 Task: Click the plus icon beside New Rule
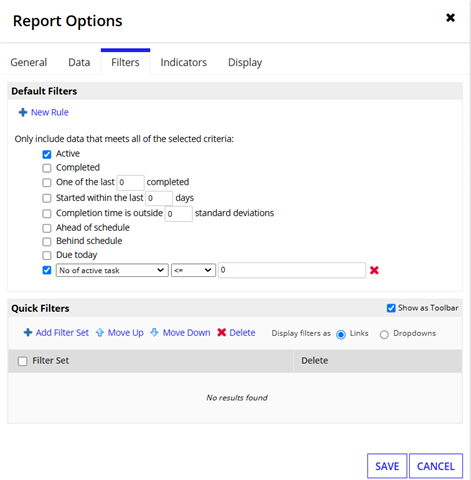[23, 112]
